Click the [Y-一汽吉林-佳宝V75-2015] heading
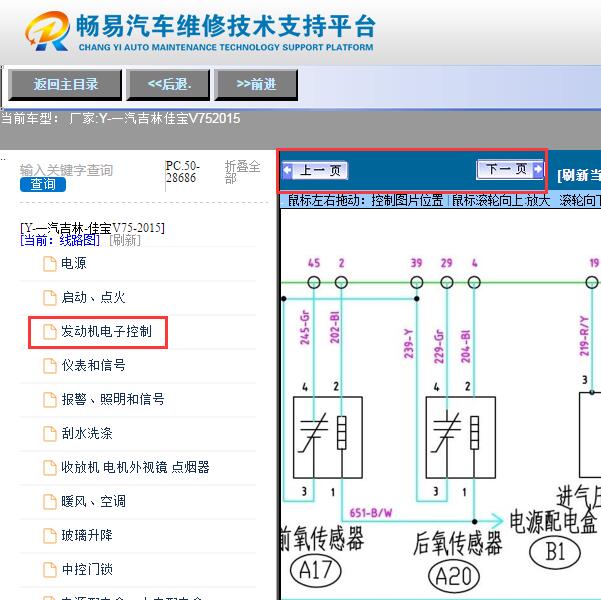 pos(92,228)
